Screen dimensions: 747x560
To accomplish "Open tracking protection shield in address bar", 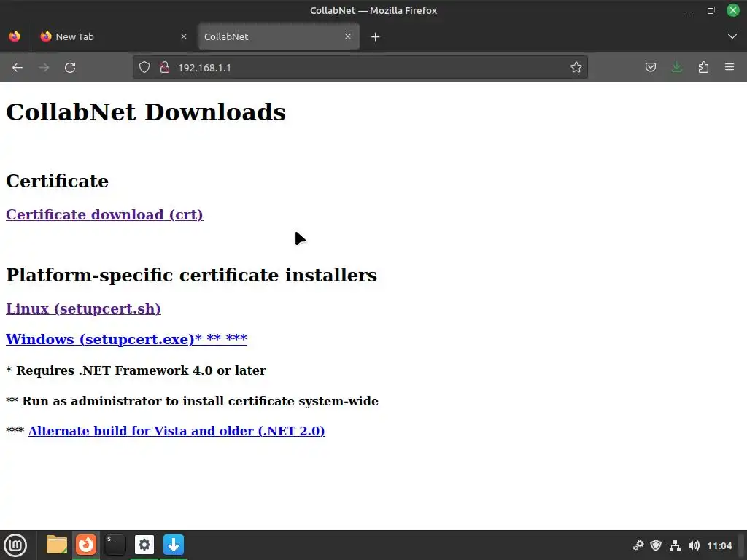I will pos(144,68).
